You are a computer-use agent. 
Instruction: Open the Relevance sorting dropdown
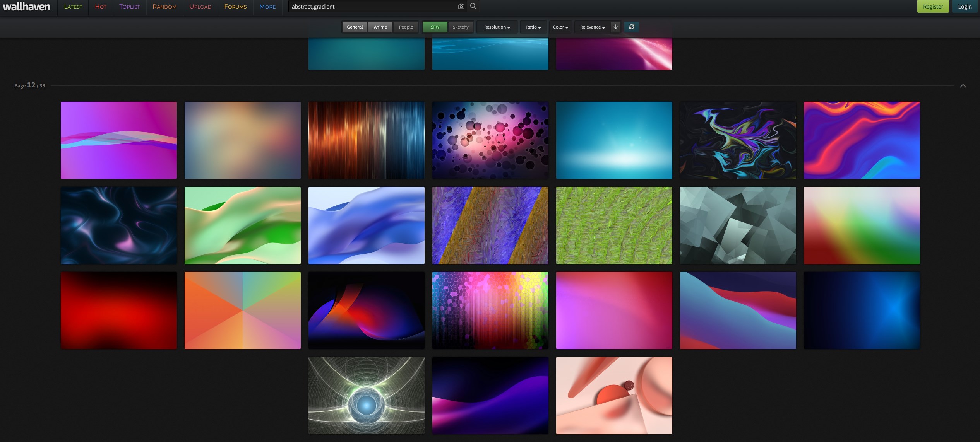coord(592,27)
